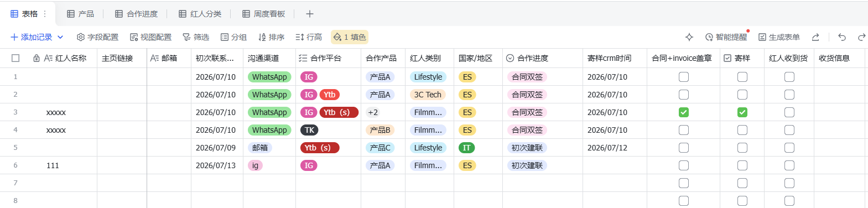Open 沟通渠道 WhatsApp cell in row 2
This screenshot has width=868, height=208.
[269, 95]
